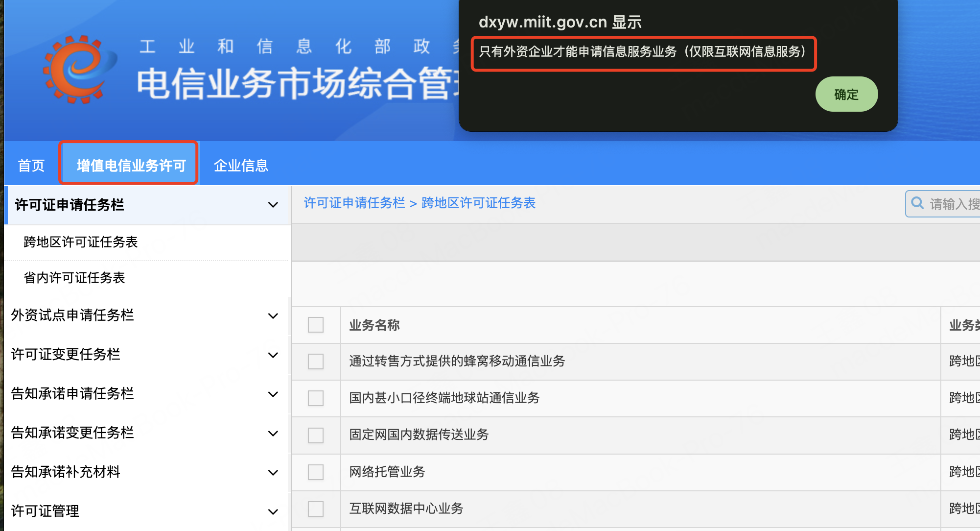This screenshot has width=980, height=531.
Task: Check the 网络托管业务 row checkbox
Action: point(316,472)
